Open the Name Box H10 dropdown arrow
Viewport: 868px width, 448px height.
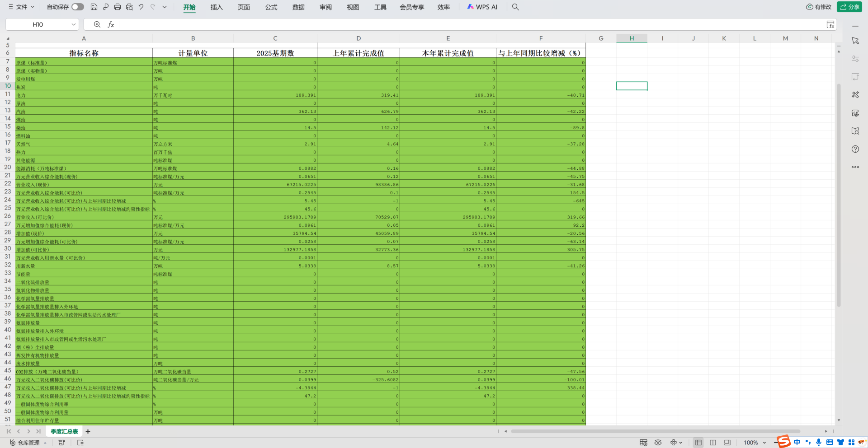(x=74, y=24)
